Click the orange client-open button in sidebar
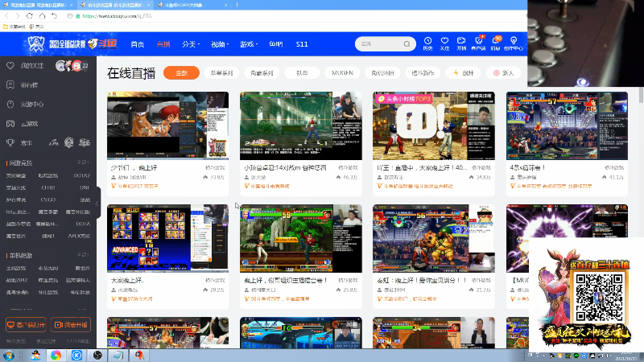 click(26, 325)
